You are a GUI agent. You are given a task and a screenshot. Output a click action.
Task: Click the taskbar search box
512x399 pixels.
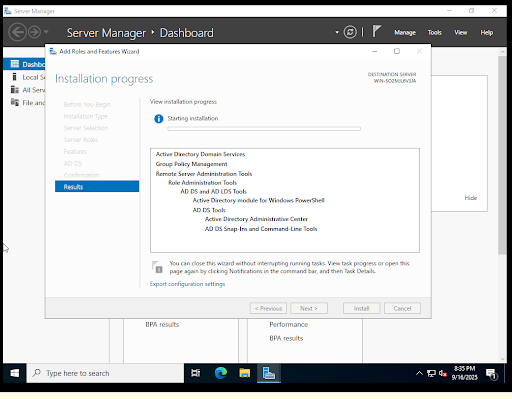click(105, 373)
